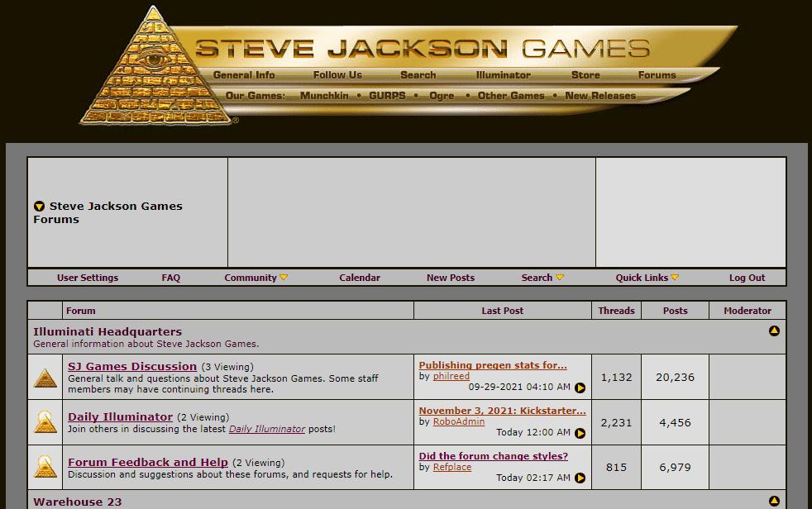Click thread count 1,132
Viewport: 812px width, 509px height.
coord(616,378)
